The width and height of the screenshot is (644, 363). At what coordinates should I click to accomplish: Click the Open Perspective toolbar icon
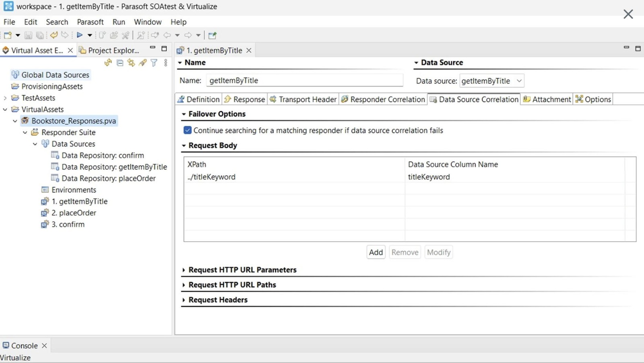click(x=213, y=35)
